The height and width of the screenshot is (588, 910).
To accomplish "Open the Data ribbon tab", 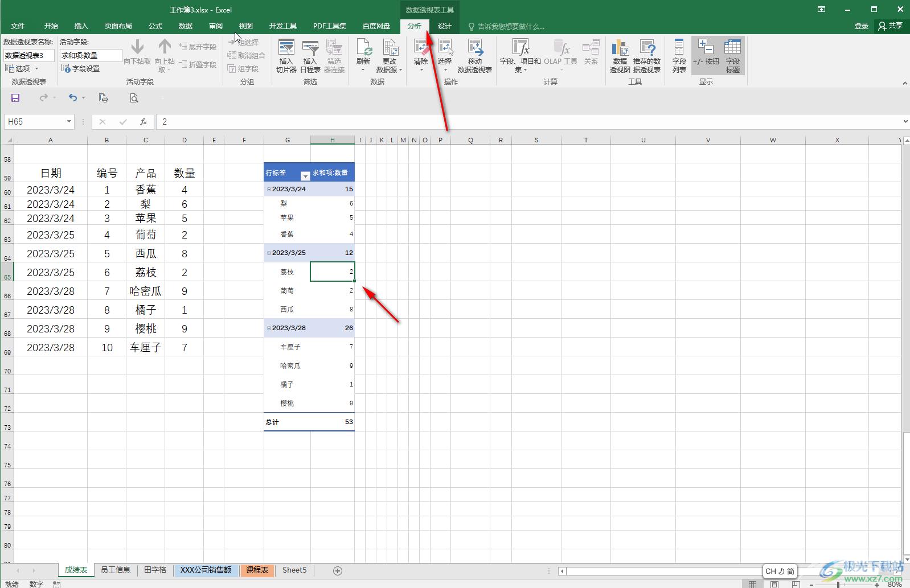I will [186, 26].
